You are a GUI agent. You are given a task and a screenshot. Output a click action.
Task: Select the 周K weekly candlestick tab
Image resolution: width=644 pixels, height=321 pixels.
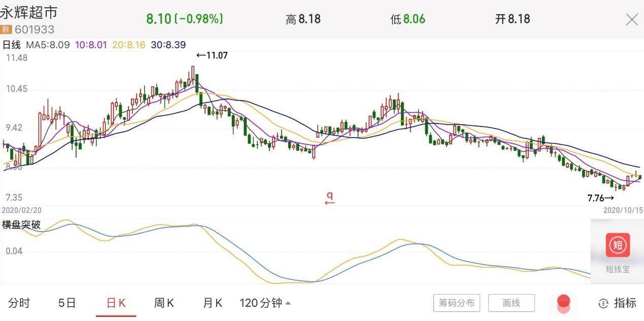click(164, 303)
